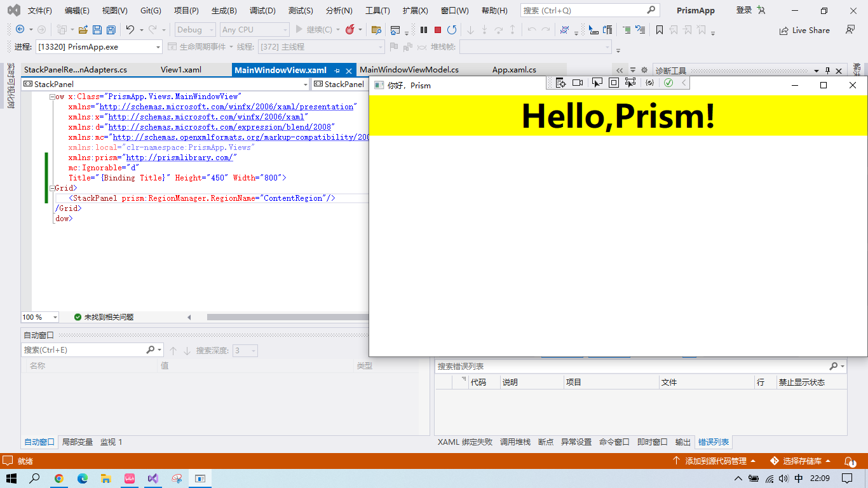Click the increase indent toolbar icon
The height and width of the screenshot is (488, 868).
tap(627, 30)
